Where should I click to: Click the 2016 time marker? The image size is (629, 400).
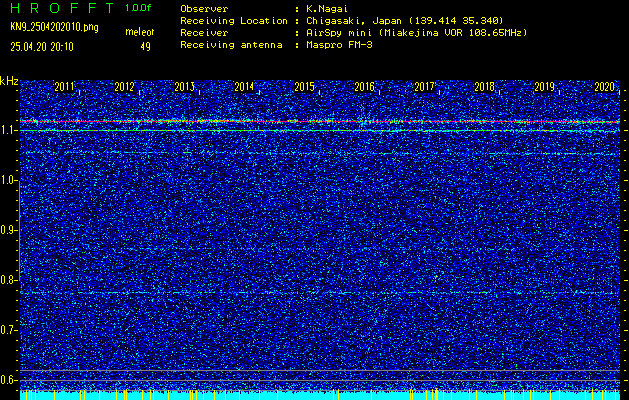point(365,87)
